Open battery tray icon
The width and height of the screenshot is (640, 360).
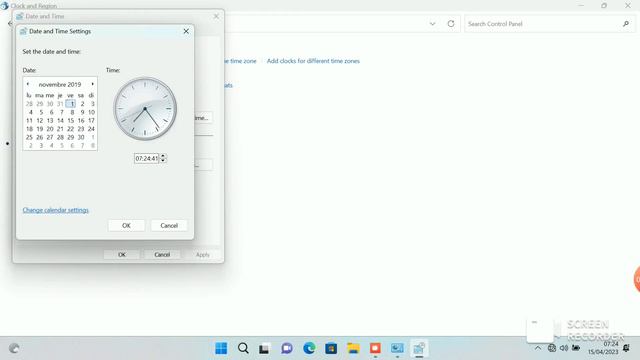click(x=576, y=348)
